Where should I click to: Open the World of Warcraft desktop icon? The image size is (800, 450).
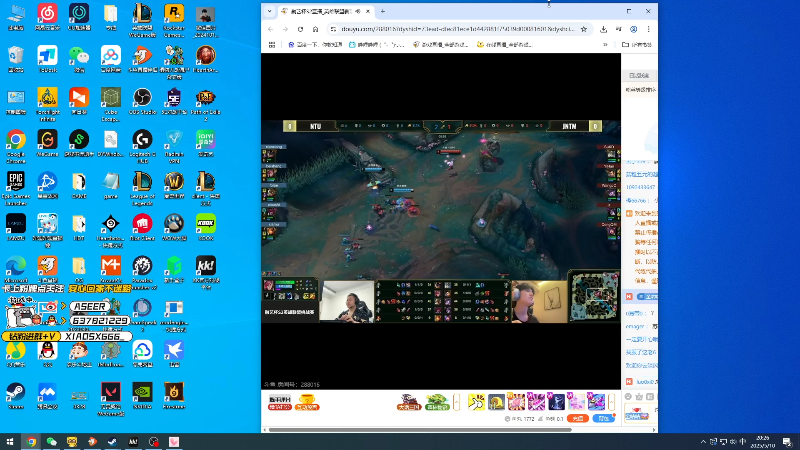tap(174, 185)
